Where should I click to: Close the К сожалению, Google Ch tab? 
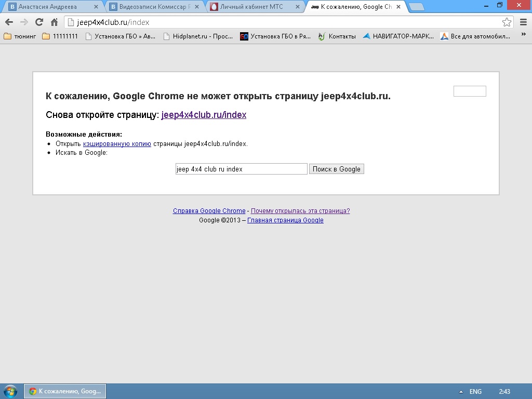(x=398, y=7)
